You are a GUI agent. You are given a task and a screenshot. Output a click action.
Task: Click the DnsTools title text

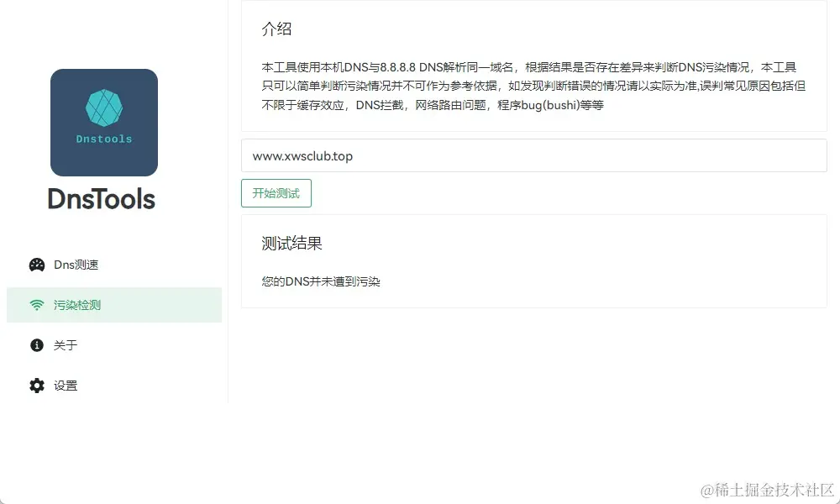tap(102, 199)
